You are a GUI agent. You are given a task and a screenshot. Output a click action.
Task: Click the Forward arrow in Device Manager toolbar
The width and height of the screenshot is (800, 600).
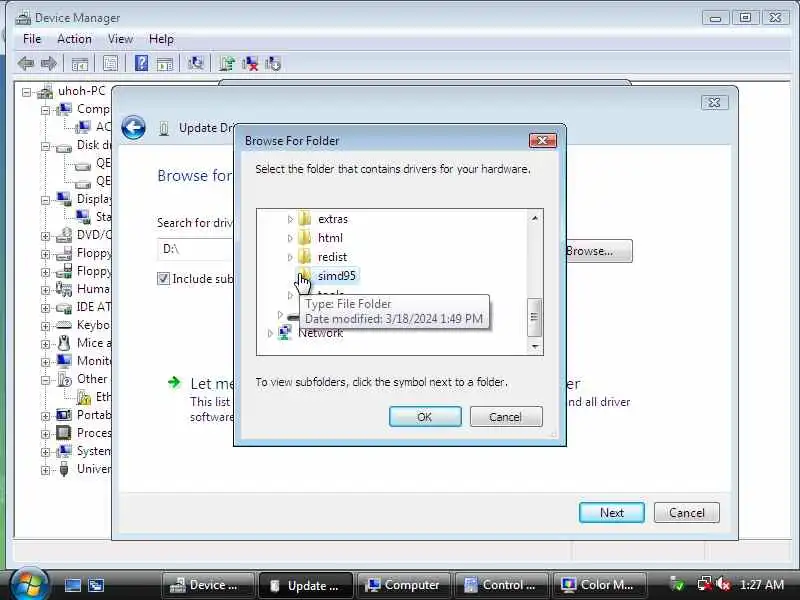point(48,64)
